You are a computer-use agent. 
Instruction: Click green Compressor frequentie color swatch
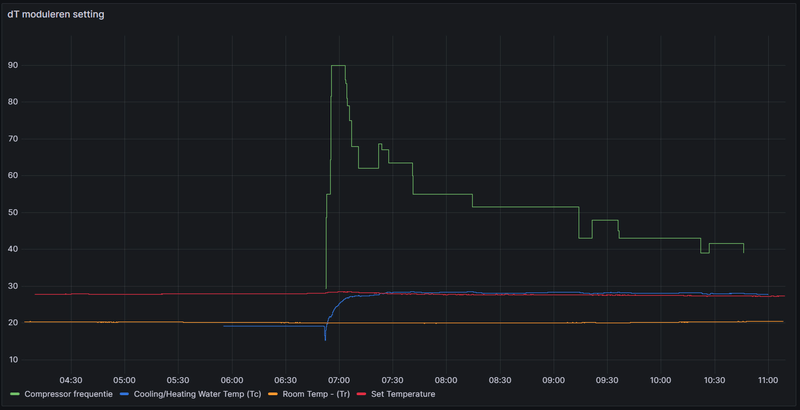[x=15, y=394]
